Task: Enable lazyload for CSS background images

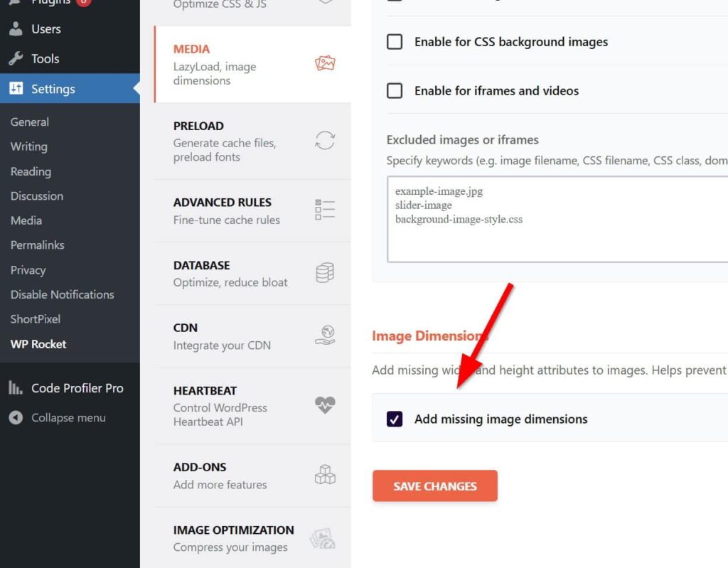Action: point(395,42)
